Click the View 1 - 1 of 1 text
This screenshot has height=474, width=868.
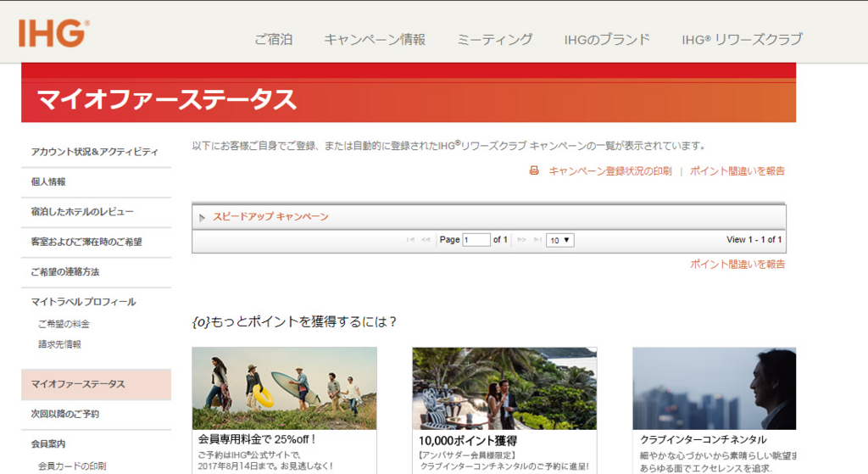coord(754,239)
